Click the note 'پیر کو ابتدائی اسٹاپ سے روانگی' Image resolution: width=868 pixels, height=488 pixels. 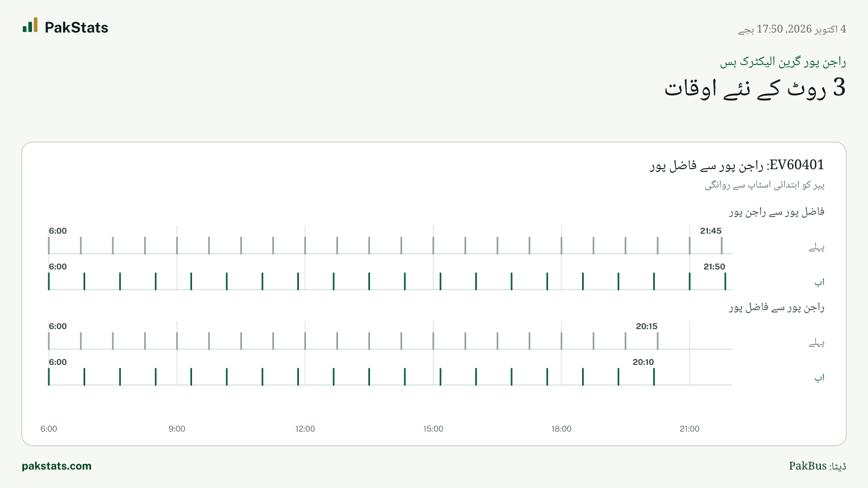[764, 185]
